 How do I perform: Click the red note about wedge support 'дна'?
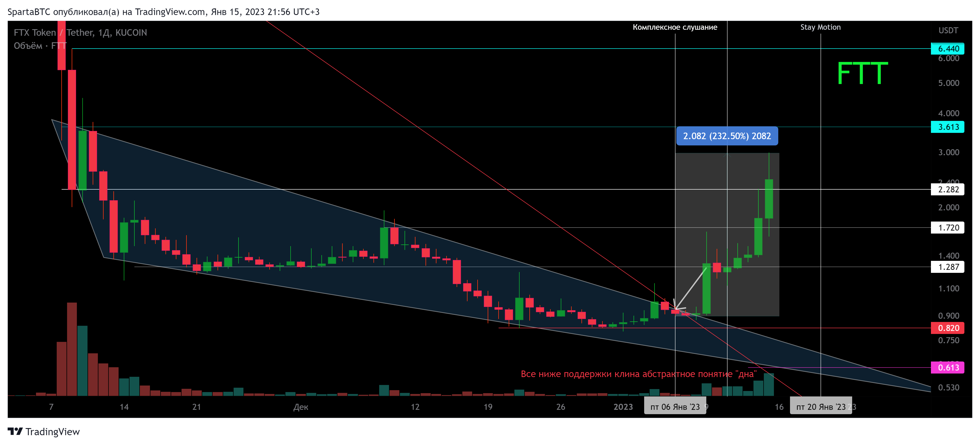point(638,374)
